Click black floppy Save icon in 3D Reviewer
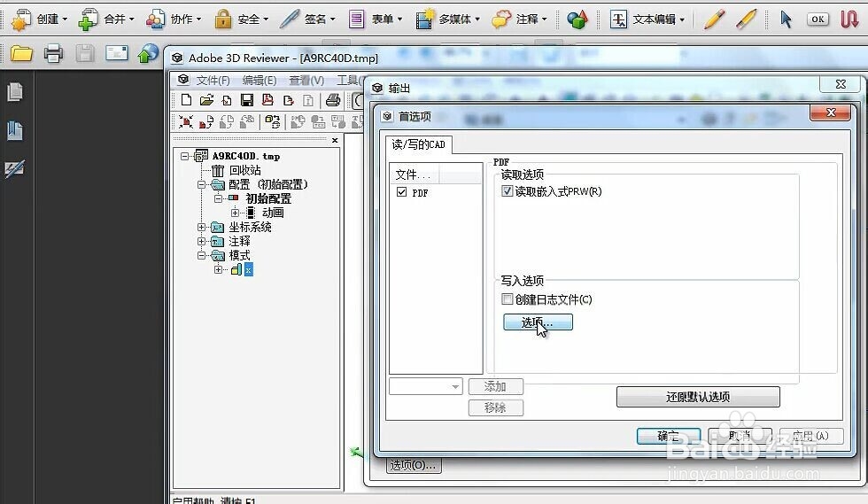This screenshot has height=504, width=868. click(247, 100)
